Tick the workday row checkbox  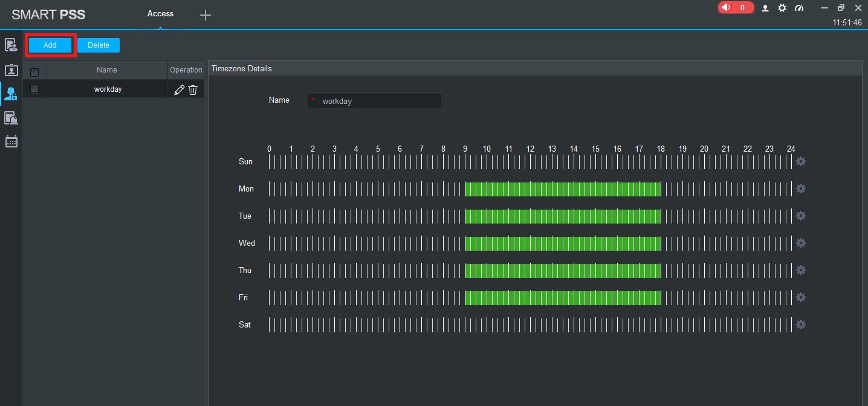click(34, 89)
